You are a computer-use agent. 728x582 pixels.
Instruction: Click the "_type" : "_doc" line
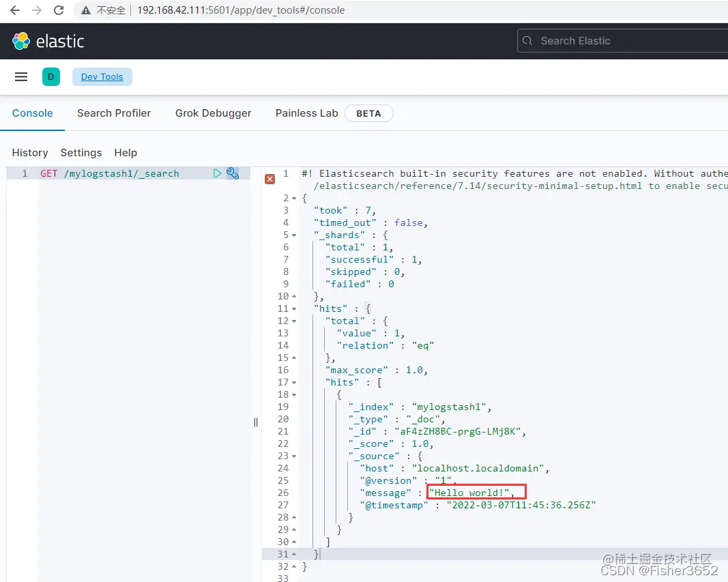point(396,420)
